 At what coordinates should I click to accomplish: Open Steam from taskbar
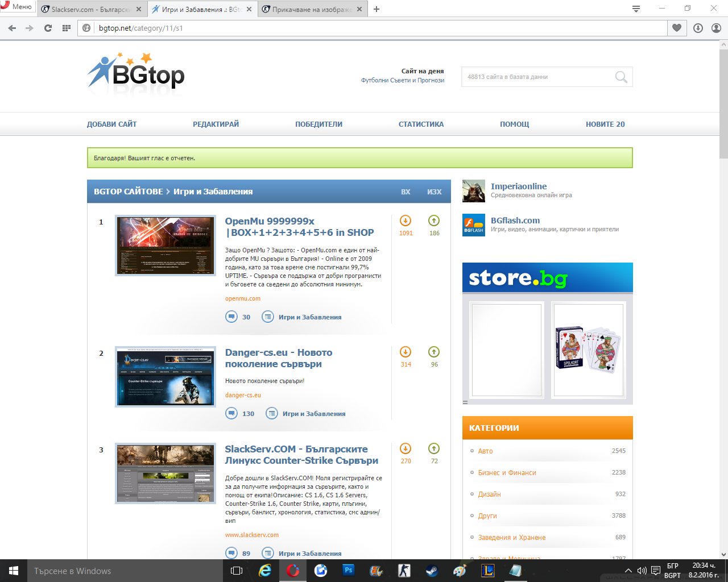click(x=432, y=571)
